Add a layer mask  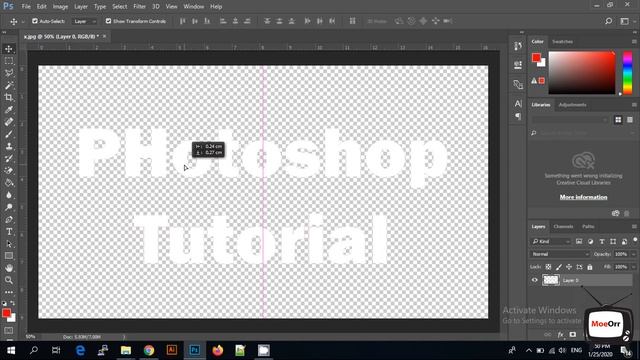[x=573, y=335]
